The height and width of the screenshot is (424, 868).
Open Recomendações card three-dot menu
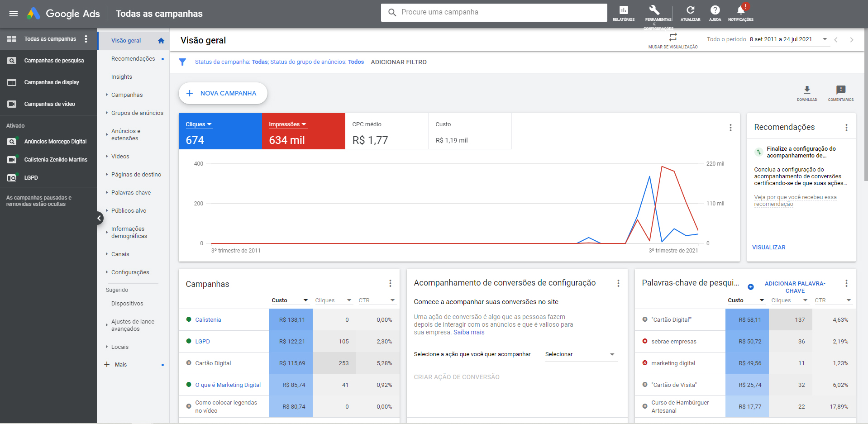point(846,128)
